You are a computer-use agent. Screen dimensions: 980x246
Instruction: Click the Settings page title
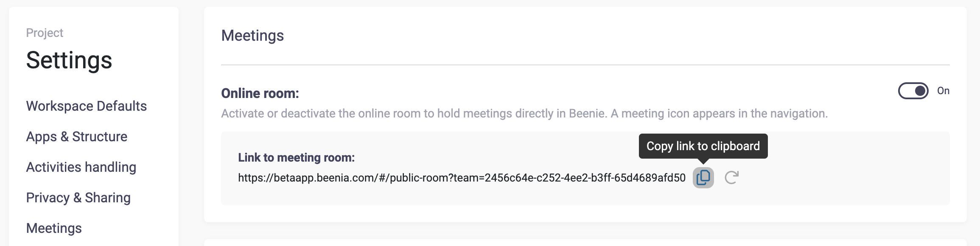[69, 60]
